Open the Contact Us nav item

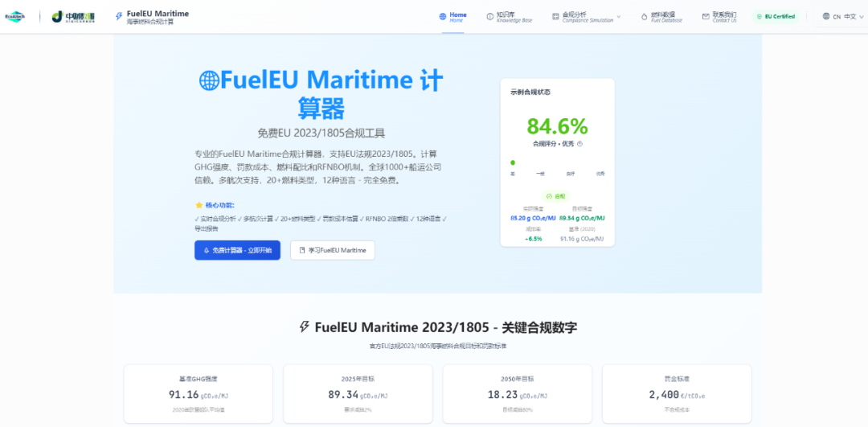(x=719, y=17)
